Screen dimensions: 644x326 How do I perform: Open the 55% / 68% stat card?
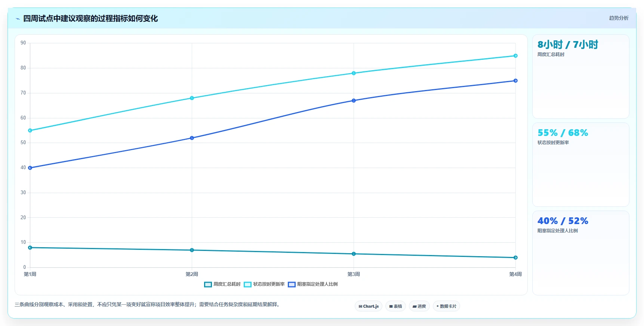click(580, 165)
